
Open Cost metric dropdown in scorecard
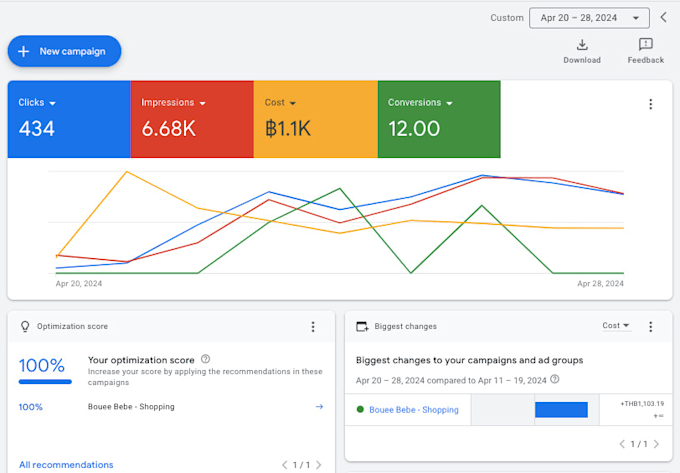(x=280, y=103)
